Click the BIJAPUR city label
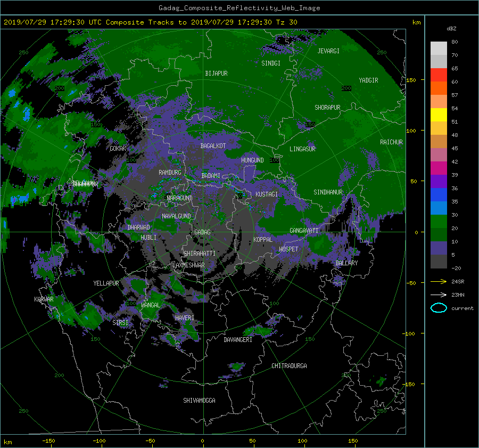 click(x=216, y=74)
